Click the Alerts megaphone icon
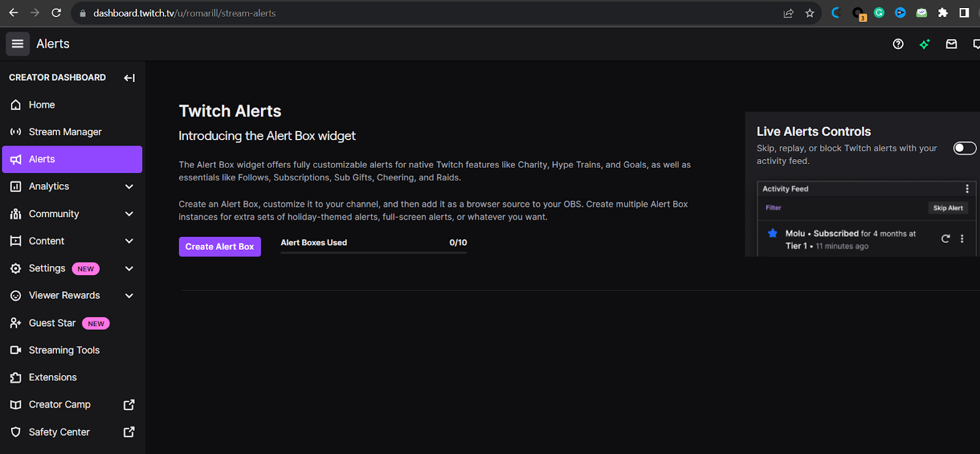Viewport: 980px width, 454px height. (16, 159)
